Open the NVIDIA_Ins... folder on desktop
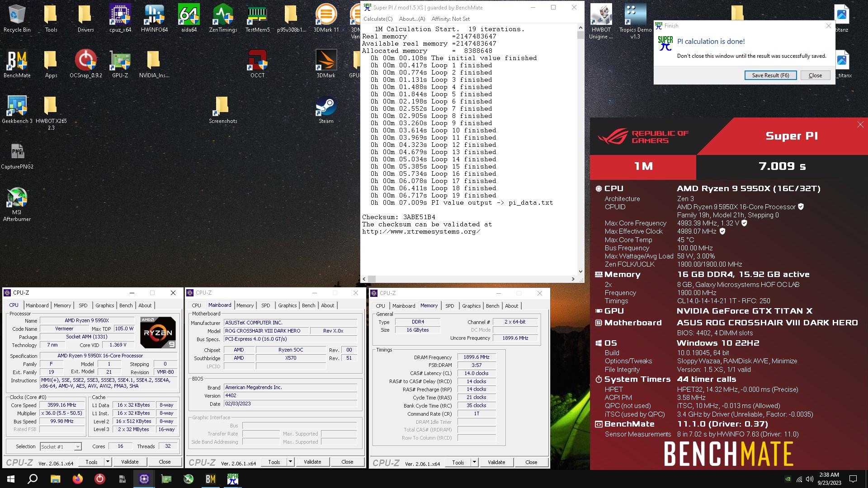This screenshot has height=488, width=868. (x=154, y=64)
